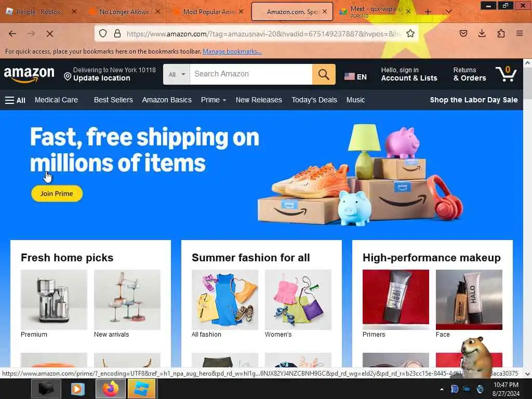Open the Firefox hamburger application menu

(520, 33)
